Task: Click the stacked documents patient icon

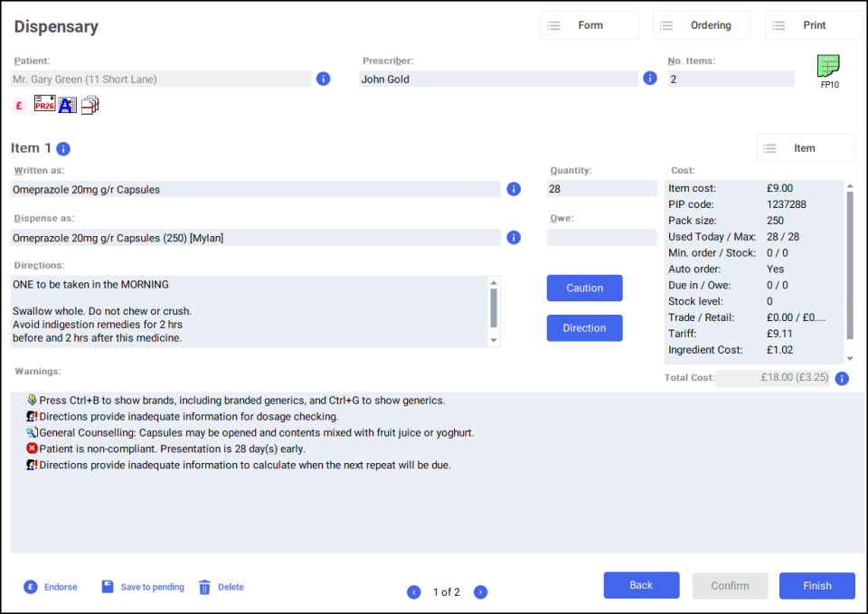Action: click(x=90, y=105)
